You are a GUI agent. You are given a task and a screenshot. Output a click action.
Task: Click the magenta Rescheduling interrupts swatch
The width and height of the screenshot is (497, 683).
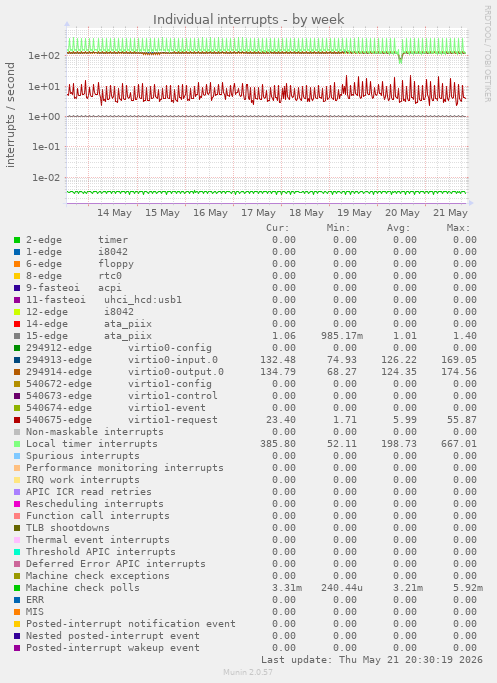point(17,504)
